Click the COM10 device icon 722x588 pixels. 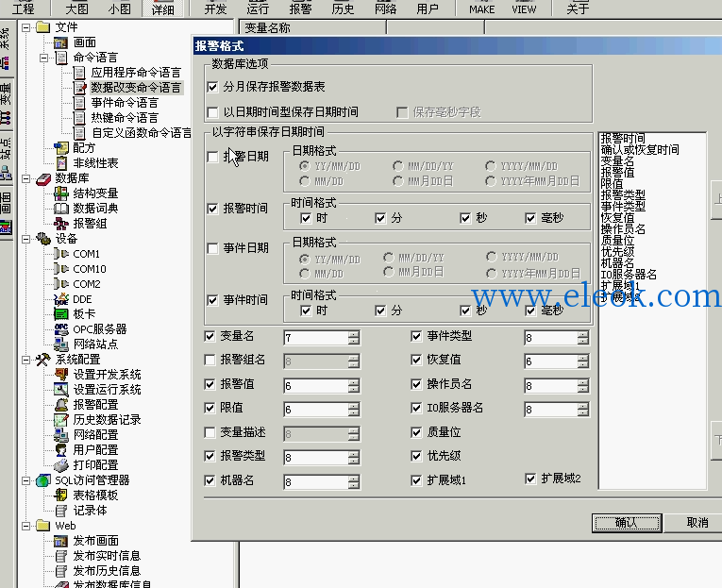(60, 269)
